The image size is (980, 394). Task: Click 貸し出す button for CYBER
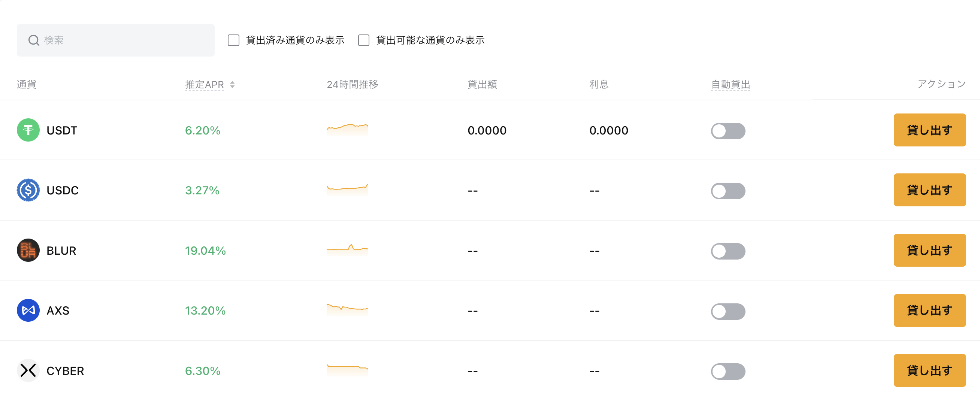pyautogui.click(x=930, y=370)
